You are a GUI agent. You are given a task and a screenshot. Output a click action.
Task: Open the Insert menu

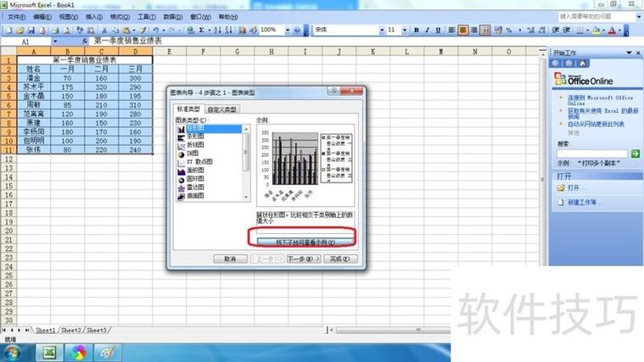point(94,17)
